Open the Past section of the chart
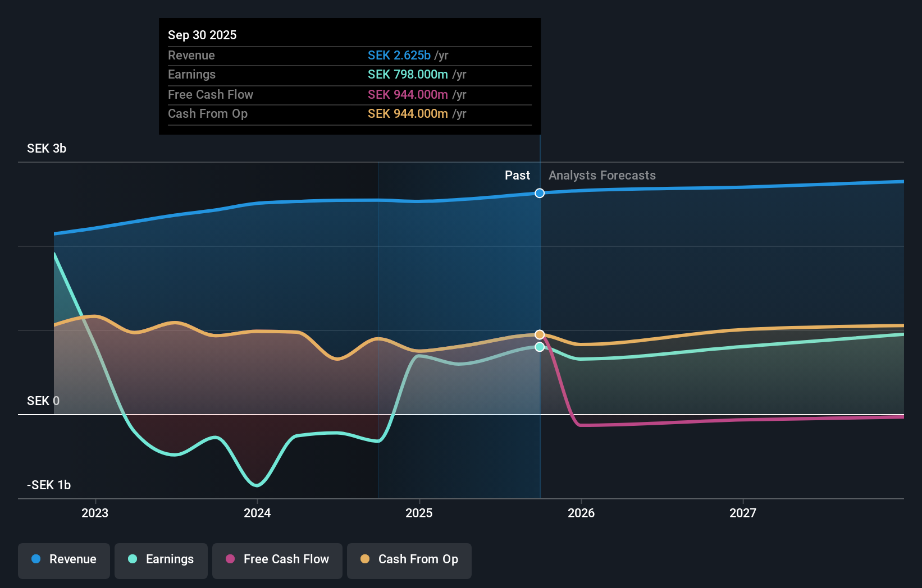The image size is (922, 588). tap(517, 175)
